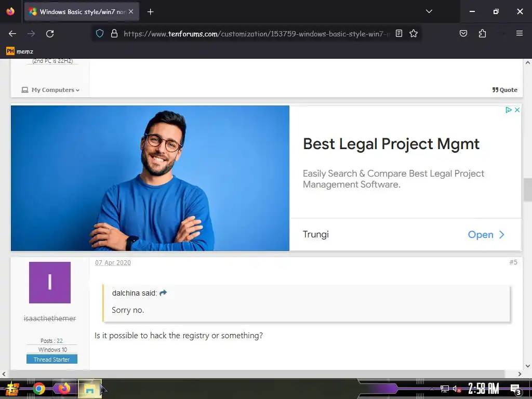Open a new tab with plus button

click(150, 12)
